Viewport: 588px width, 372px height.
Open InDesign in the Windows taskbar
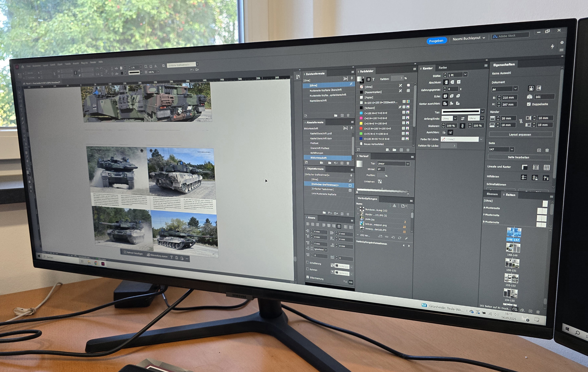click(103, 264)
